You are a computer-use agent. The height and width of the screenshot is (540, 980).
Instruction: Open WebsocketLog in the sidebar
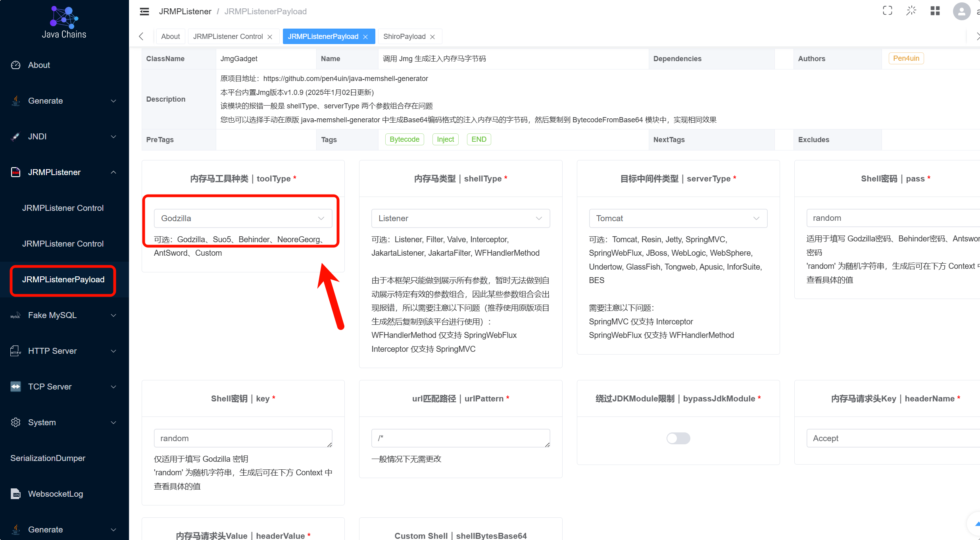pyautogui.click(x=56, y=494)
